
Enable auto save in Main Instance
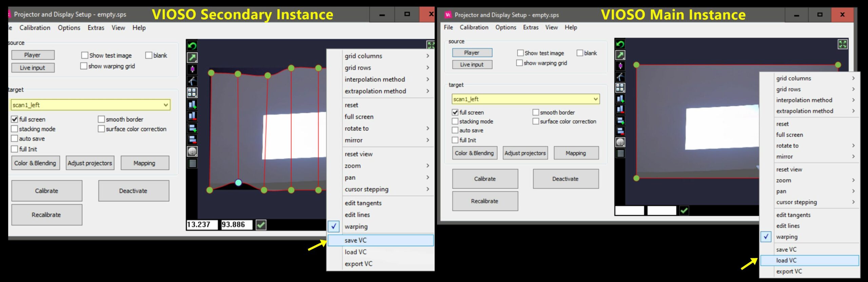click(455, 130)
